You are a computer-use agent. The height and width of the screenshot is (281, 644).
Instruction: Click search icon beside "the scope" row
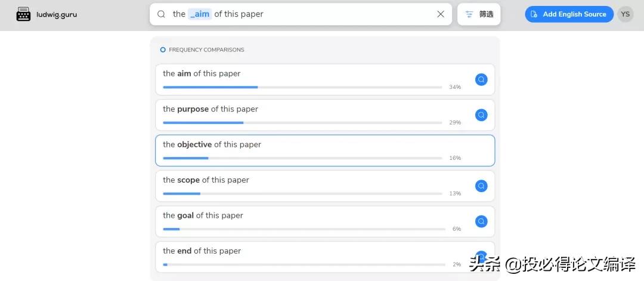coord(481,186)
